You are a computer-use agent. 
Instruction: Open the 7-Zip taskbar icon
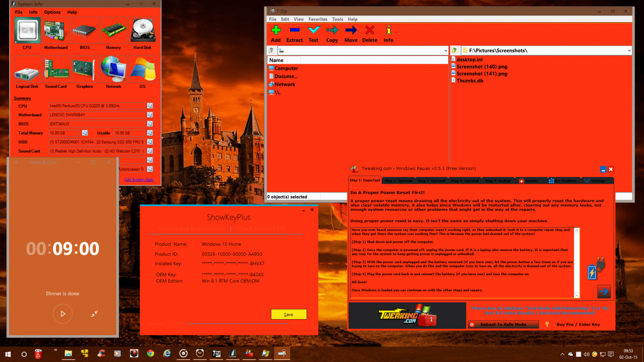click(217, 354)
